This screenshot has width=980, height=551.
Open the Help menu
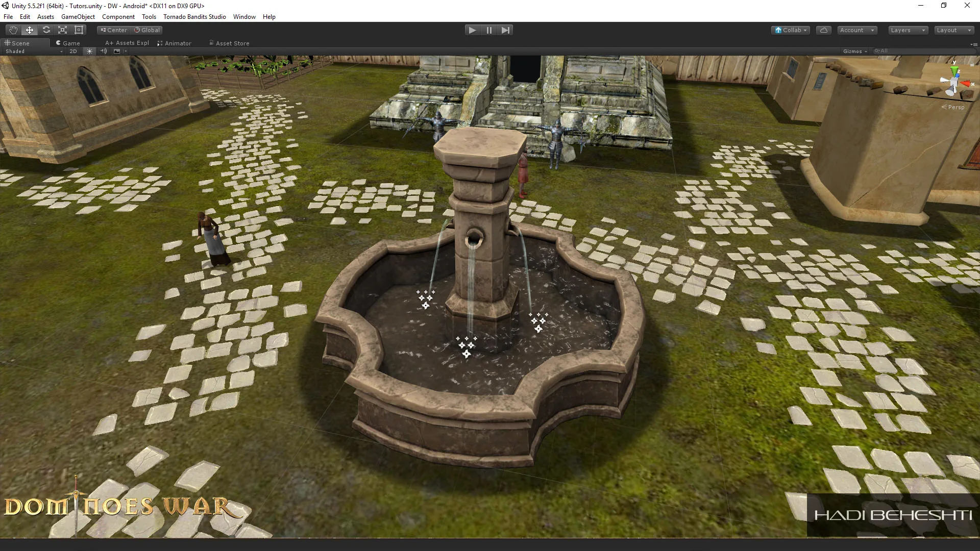pos(269,17)
